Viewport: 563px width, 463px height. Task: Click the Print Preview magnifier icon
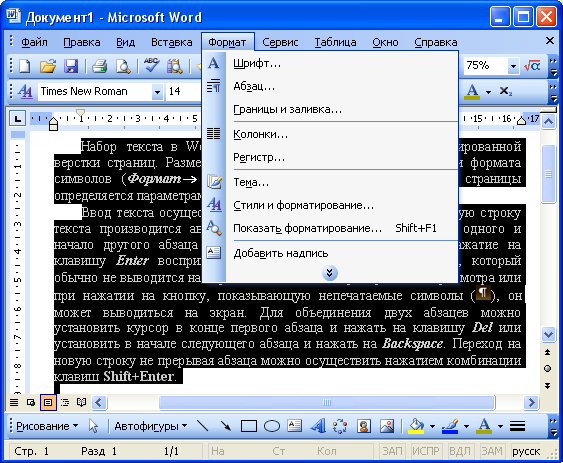pyautogui.click(x=123, y=66)
